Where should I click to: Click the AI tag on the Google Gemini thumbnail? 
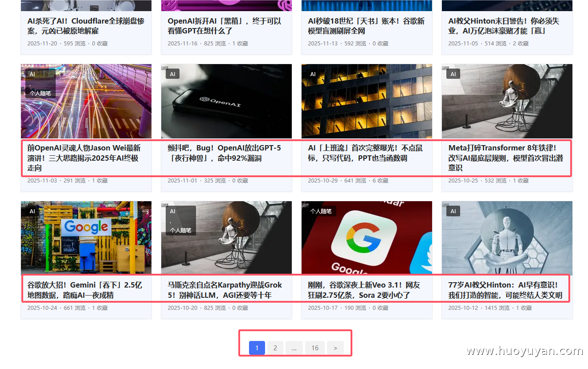pos(32,211)
